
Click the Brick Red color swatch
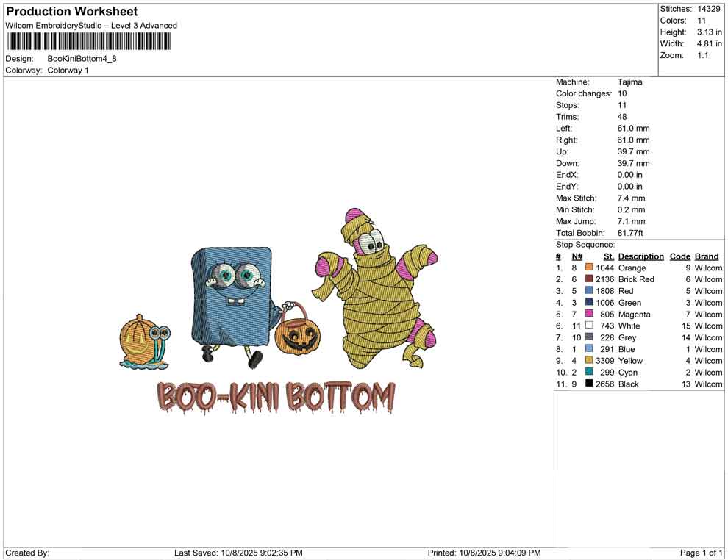pyautogui.click(x=589, y=279)
